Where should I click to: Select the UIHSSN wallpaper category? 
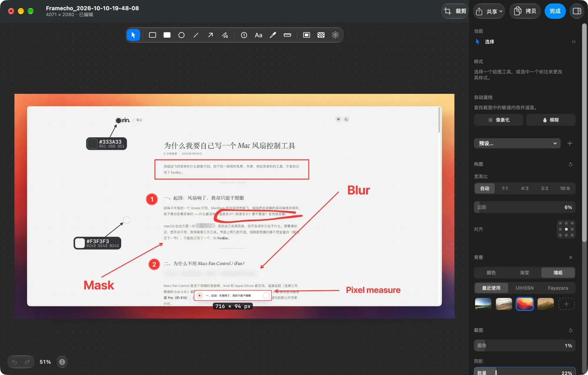tap(524, 288)
